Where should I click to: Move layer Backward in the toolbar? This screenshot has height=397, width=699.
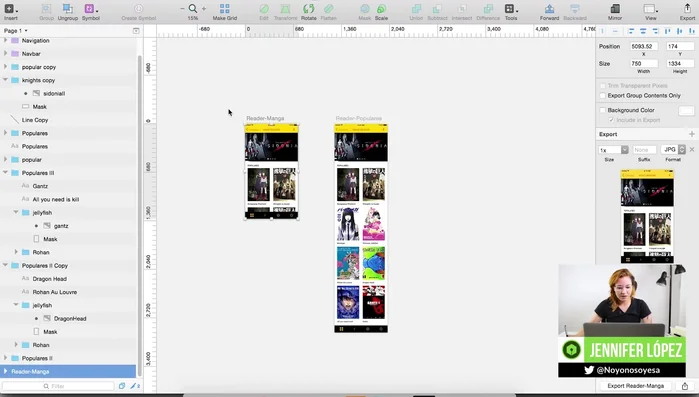pos(575,12)
